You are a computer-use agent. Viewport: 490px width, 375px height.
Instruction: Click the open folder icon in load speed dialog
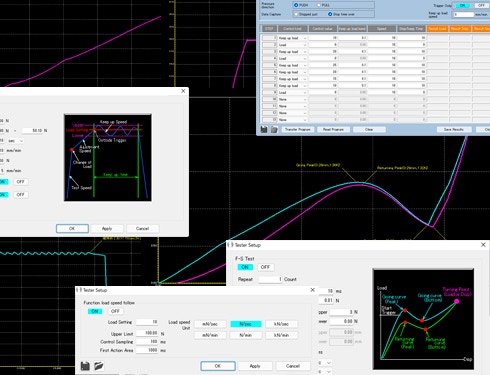tap(99, 366)
